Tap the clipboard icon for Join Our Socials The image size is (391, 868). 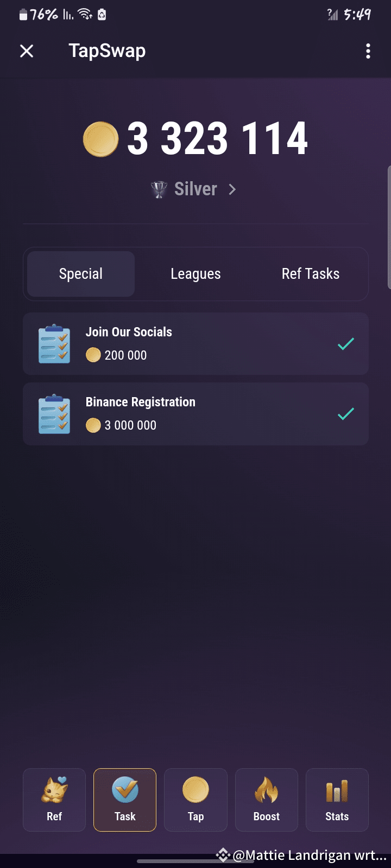(54, 344)
